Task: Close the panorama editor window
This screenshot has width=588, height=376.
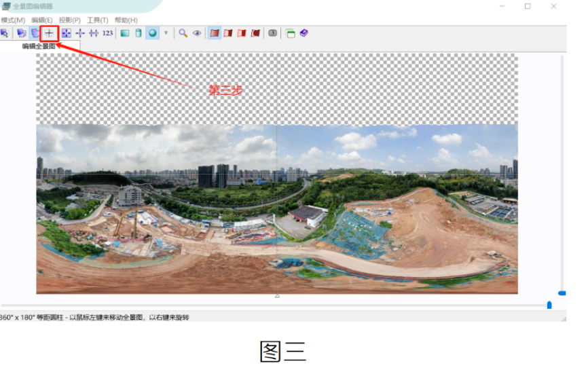Action: tap(553, 6)
